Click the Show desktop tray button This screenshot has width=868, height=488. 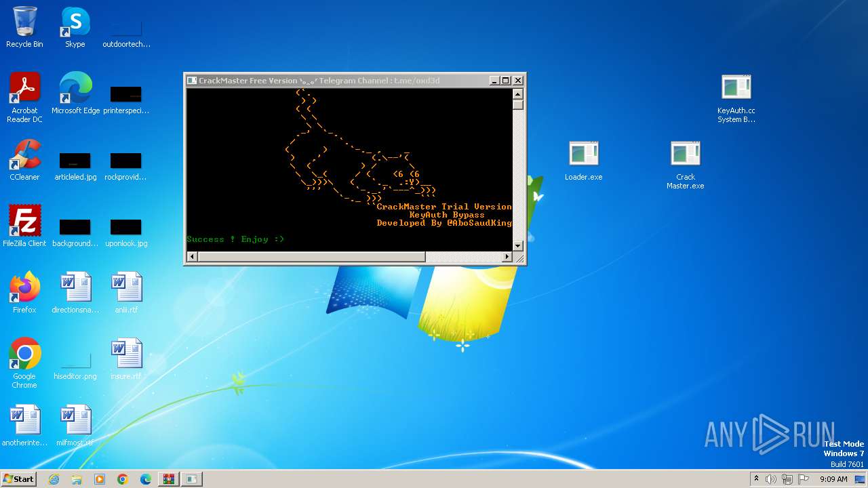[861, 479]
